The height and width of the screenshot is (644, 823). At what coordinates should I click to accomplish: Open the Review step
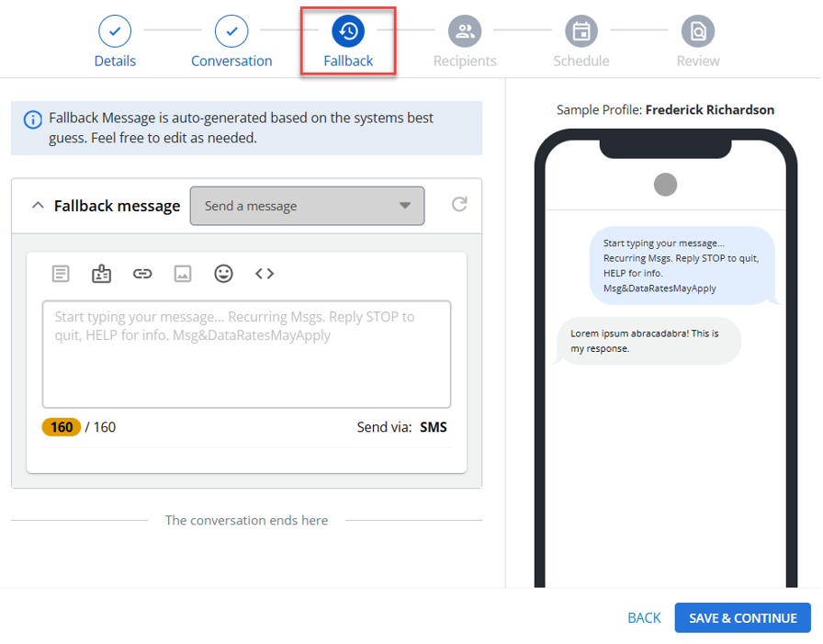[x=698, y=42]
